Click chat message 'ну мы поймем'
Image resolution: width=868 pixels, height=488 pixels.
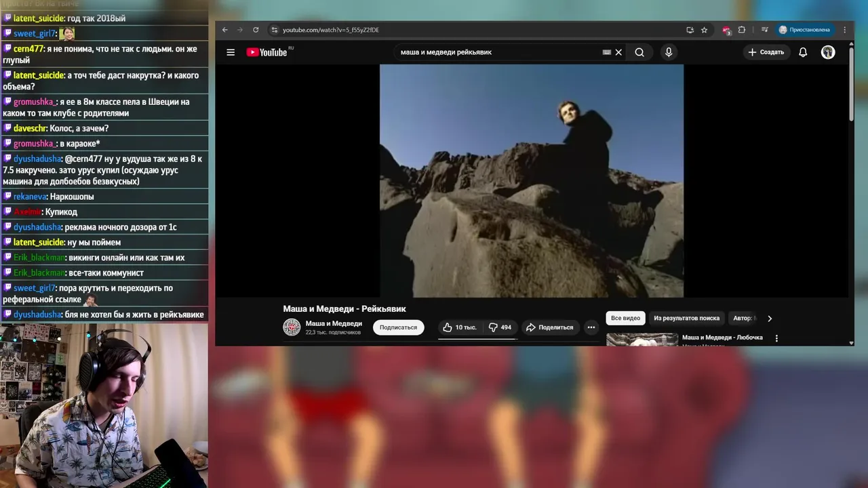[94, 243]
